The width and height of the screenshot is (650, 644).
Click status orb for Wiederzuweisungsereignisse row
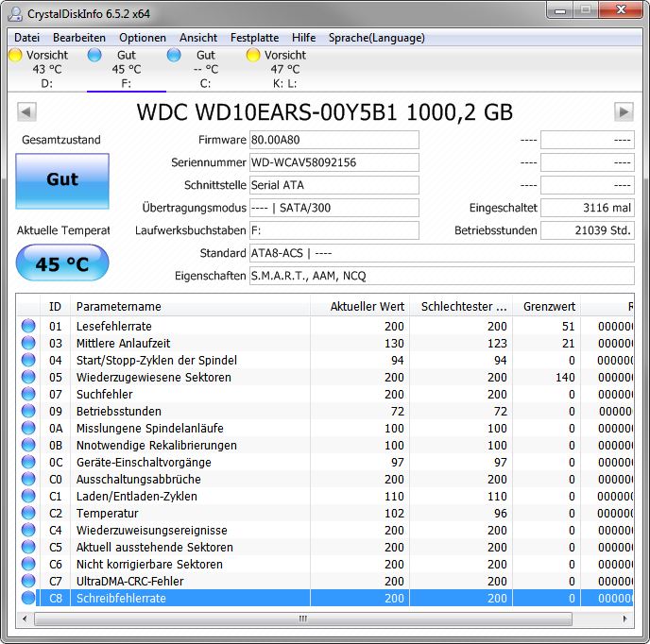pos(28,530)
